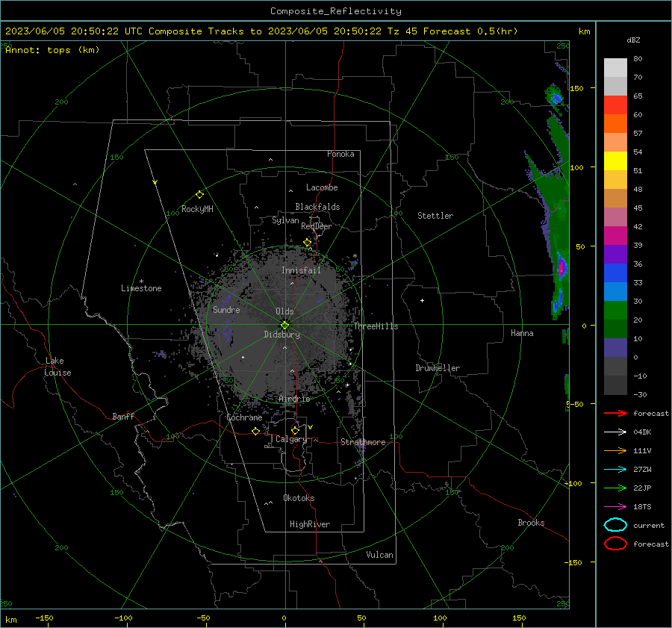Click the Brooks city label
The image size is (672, 628).
coord(531,523)
